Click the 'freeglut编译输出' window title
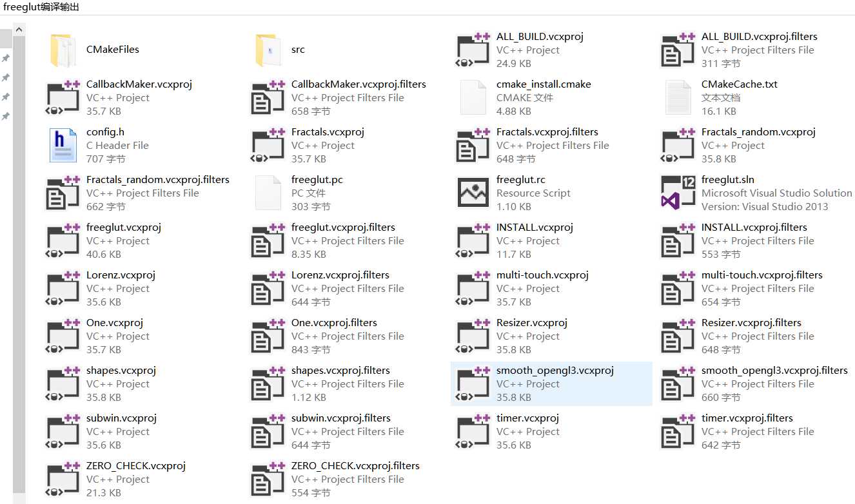Image resolution: width=855 pixels, height=504 pixels. (x=42, y=7)
